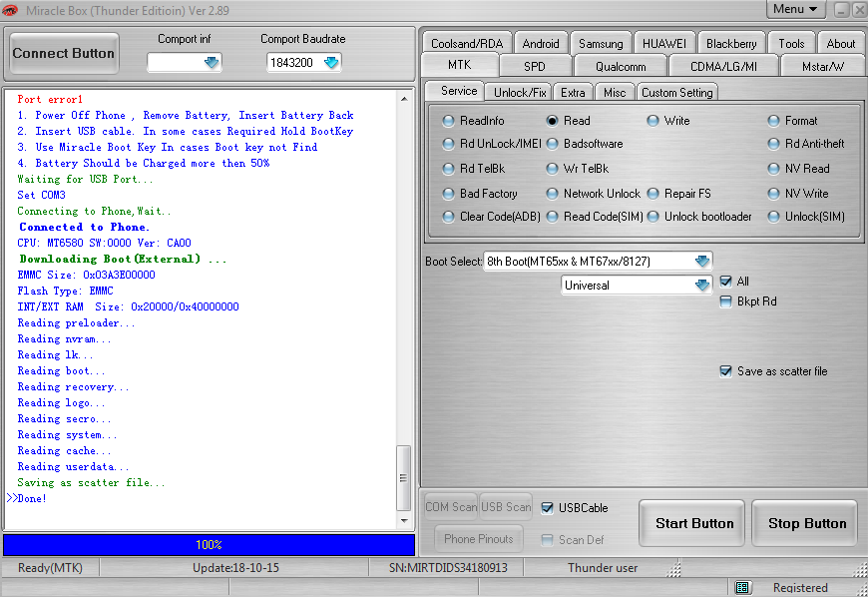
Task: Select the Clear Code(ADB) radio option
Action: (448, 217)
